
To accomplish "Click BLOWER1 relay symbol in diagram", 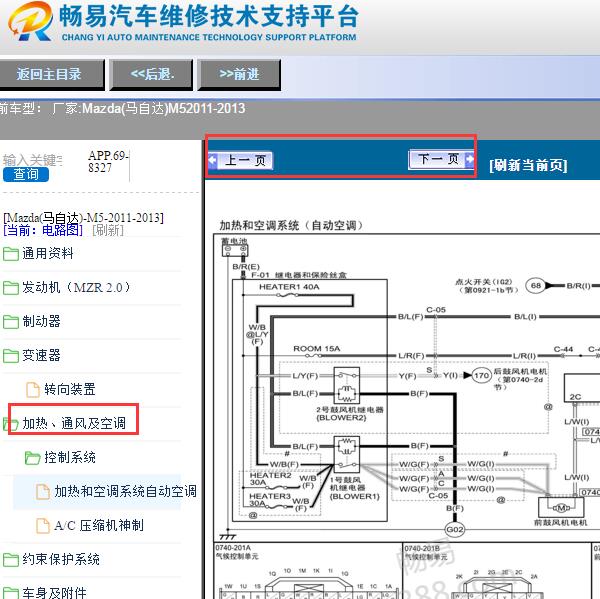I will (347, 454).
